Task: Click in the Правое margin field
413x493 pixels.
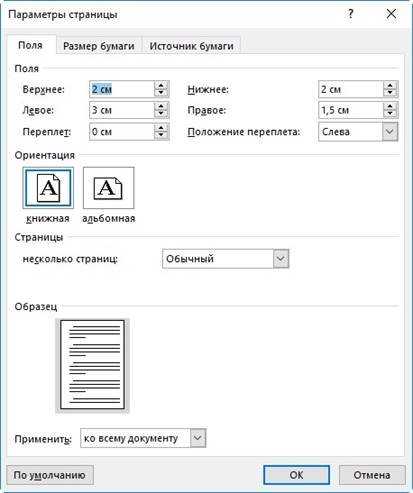Action: pyautogui.click(x=350, y=110)
